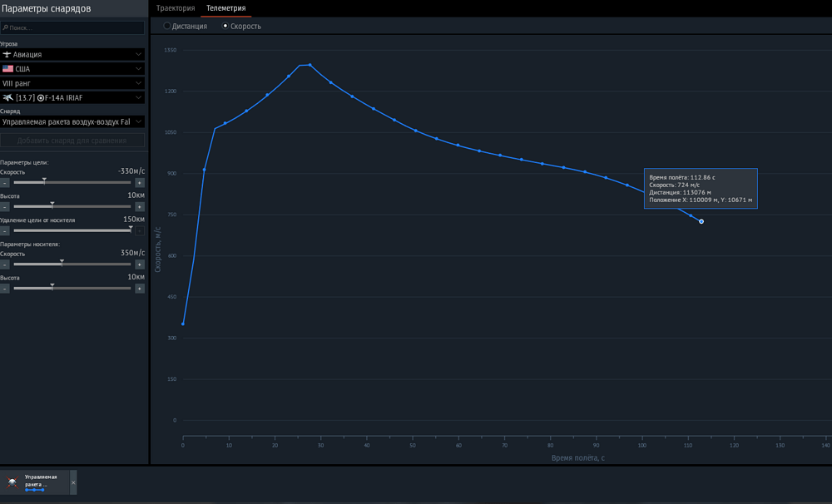
Task: Click the US flag icon beside США
Action: (7, 68)
